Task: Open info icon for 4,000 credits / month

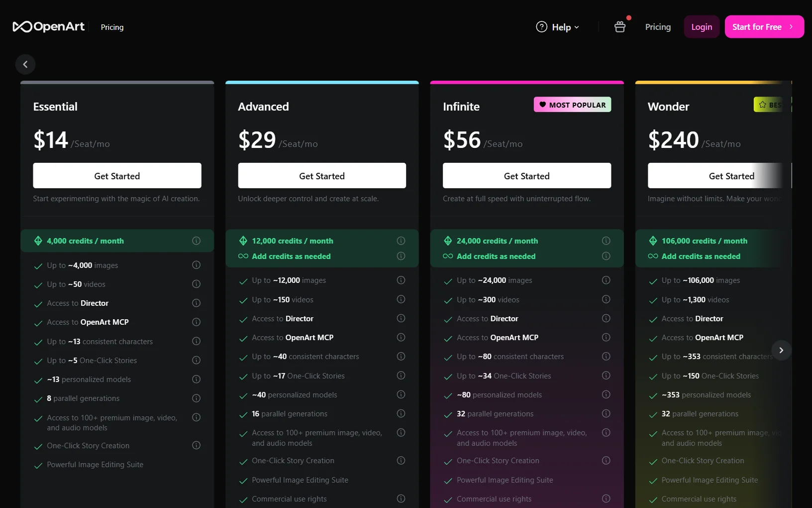Action: pyautogui.click(x=197, y=241)
